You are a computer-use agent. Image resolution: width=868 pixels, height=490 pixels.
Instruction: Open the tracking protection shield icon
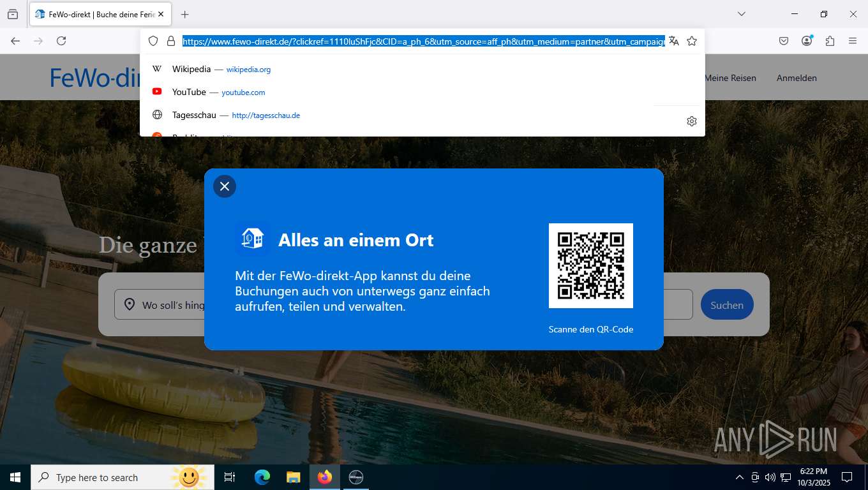click(x=153, y=41)
